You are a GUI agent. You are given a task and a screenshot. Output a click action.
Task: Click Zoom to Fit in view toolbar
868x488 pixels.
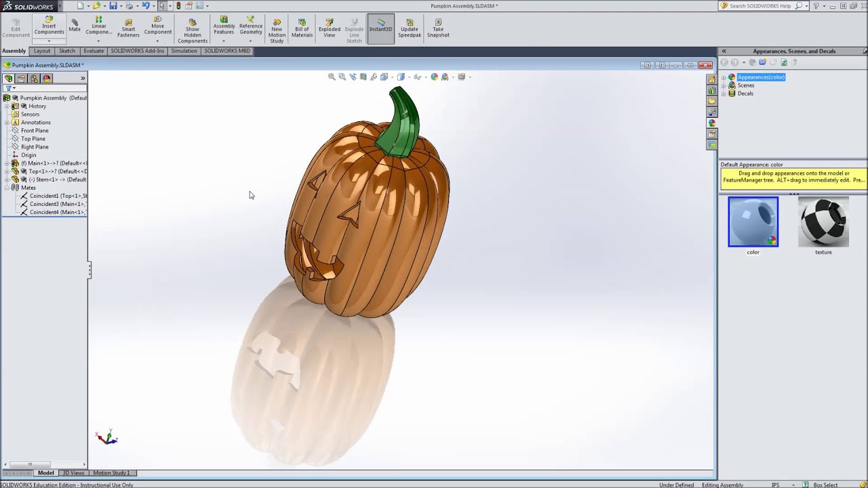click(x=332, y=77)
